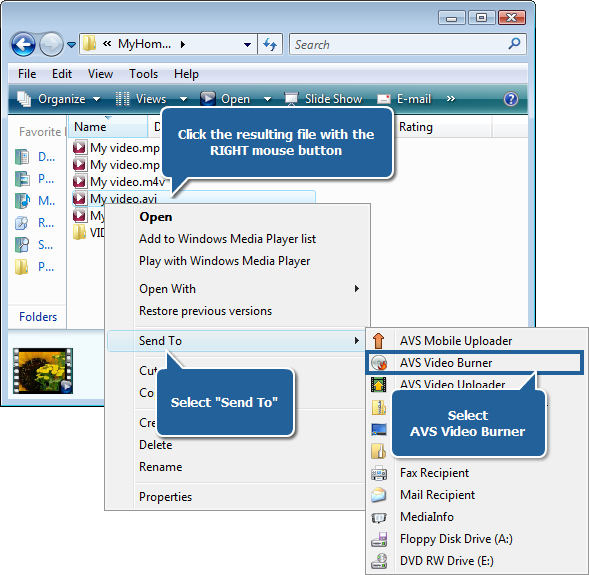Click the Views toolbar button

coord(141,99)
